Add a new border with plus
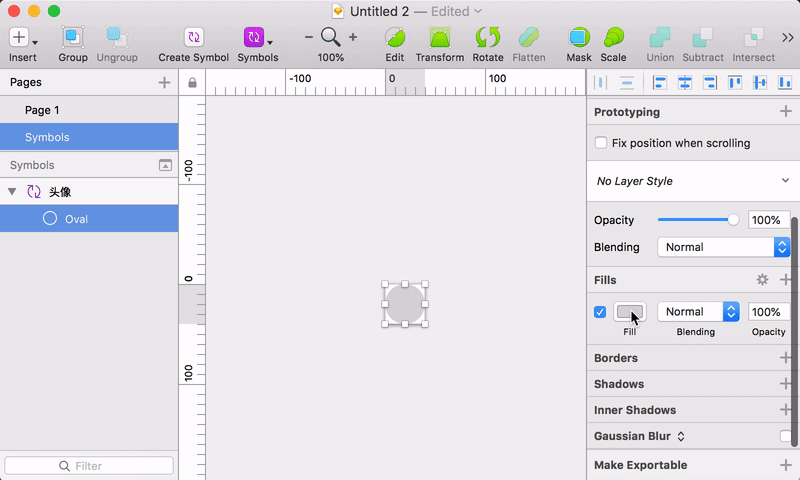 (785, 358)
